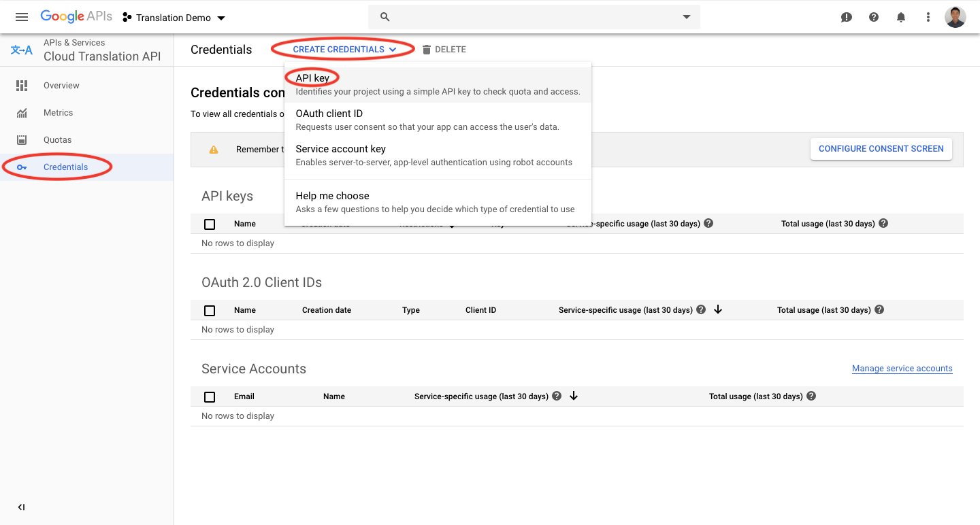Open the notifications bell
This screenshot has height=525, width=980.
coord(900,17)
